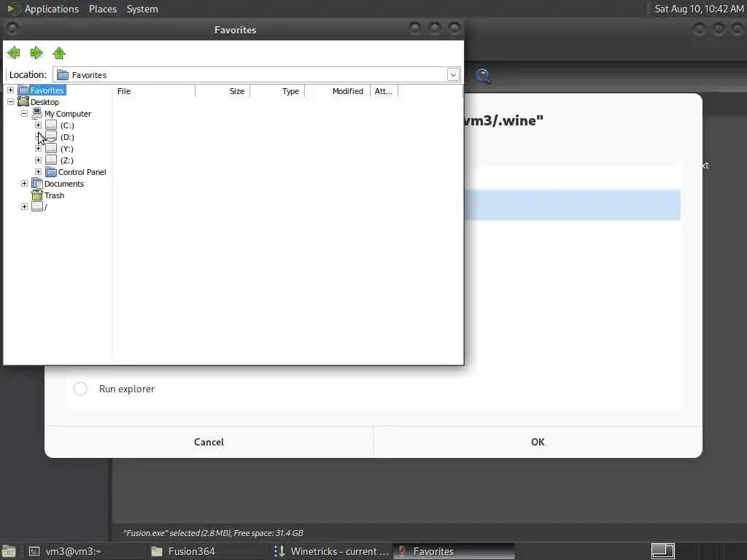Image resolution: width=747 pixels, height=560 pixels.
Task: Expand the (C:) drive node
Action: (x=38, y=125)
